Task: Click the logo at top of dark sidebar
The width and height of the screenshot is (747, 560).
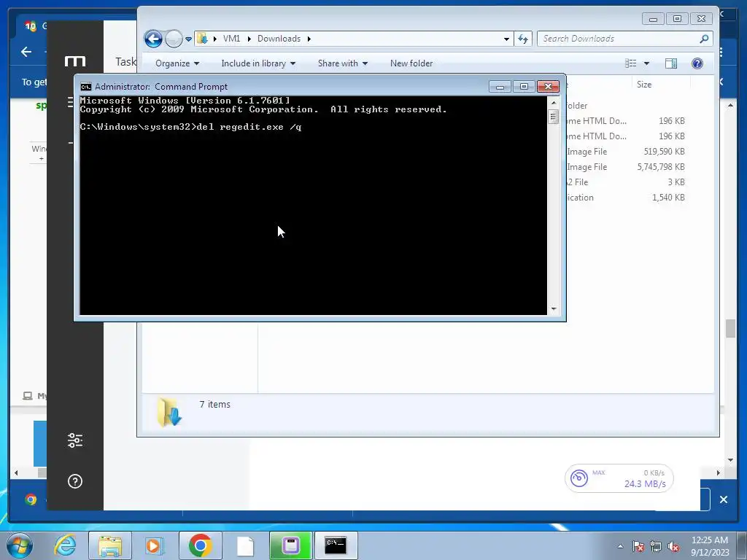Action: click(x=75, y=61)
